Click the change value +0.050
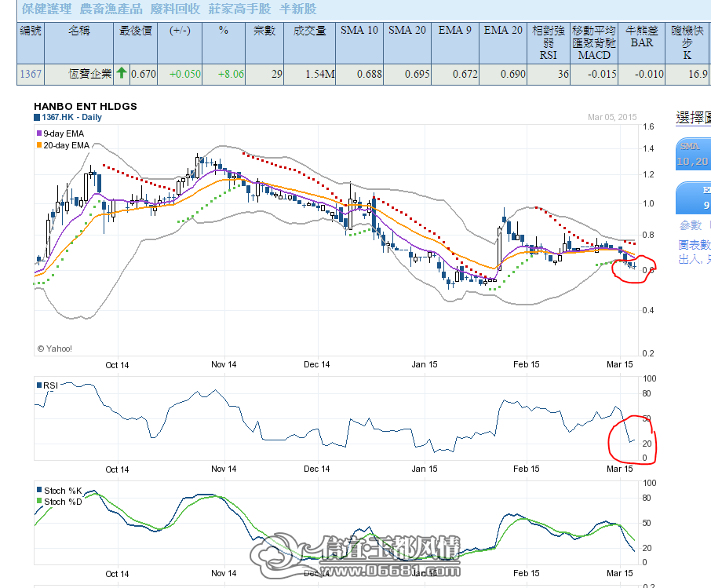Screen dimensions: 711x588 coord(185,74)
